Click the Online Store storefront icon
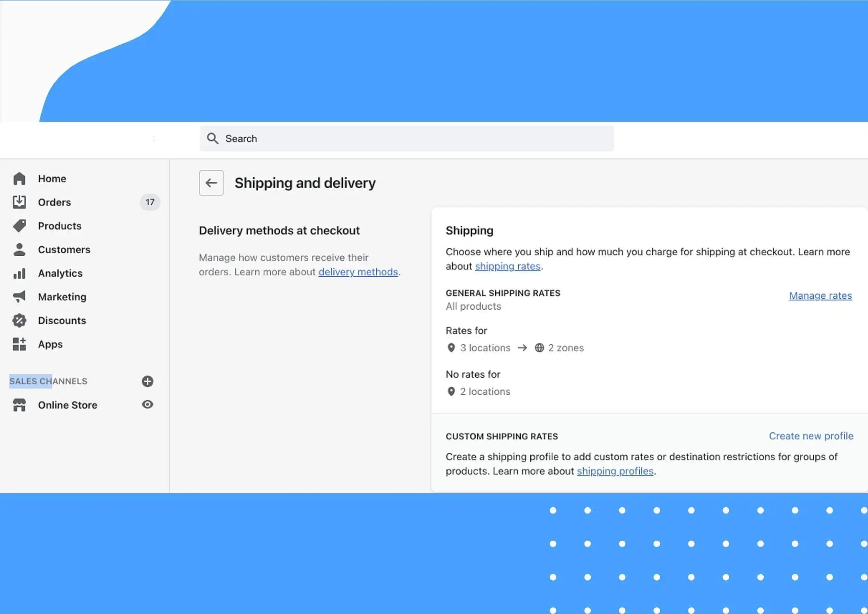This screenshot has width=868, height=614. (x=19, y=405)
